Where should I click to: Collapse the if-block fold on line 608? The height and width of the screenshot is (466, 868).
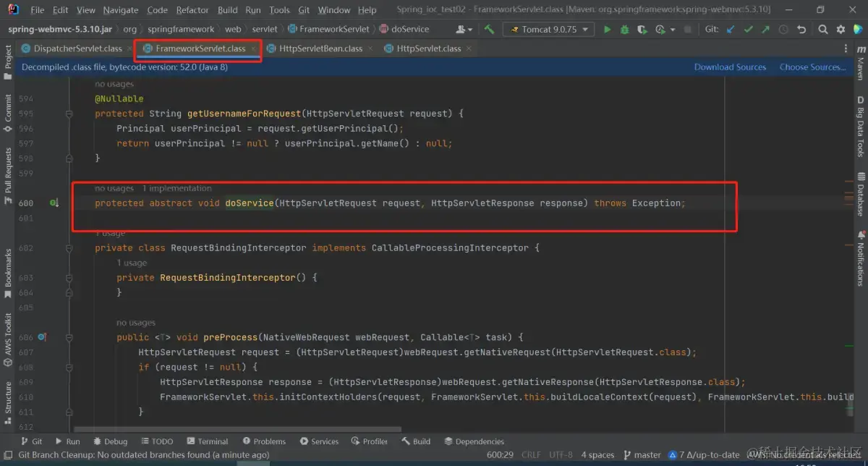pos(69,367)
